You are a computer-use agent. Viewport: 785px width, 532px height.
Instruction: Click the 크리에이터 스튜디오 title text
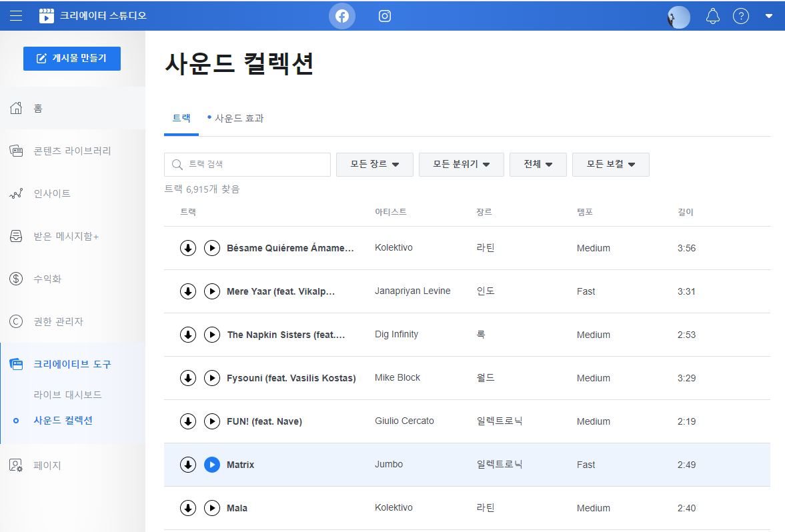click(103, 16)
